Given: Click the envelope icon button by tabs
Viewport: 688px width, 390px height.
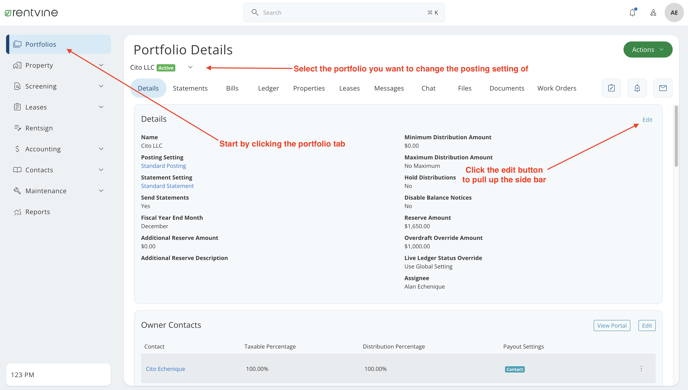Looking at the screenshot, I should click(663, 88).
